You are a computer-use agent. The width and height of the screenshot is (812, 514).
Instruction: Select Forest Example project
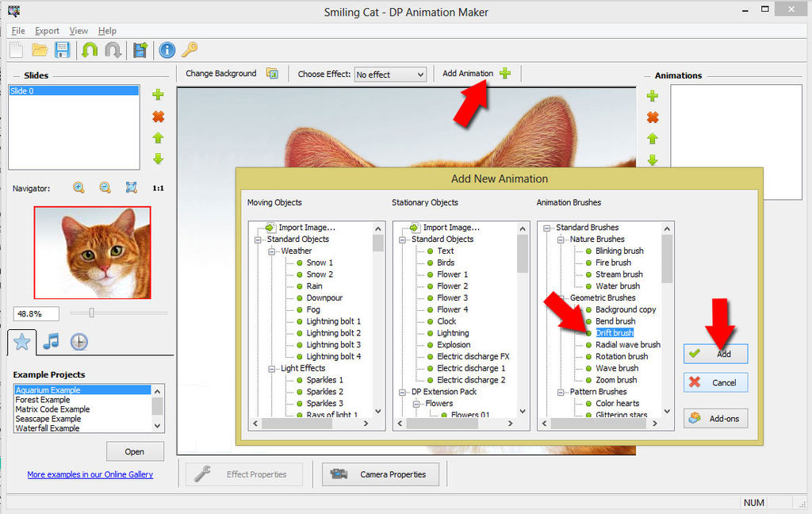(43, 400)
